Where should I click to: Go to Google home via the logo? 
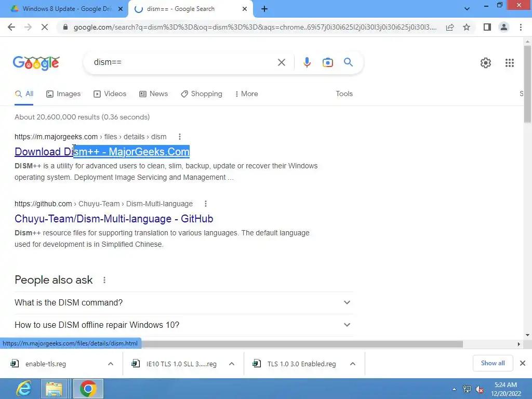36,63
